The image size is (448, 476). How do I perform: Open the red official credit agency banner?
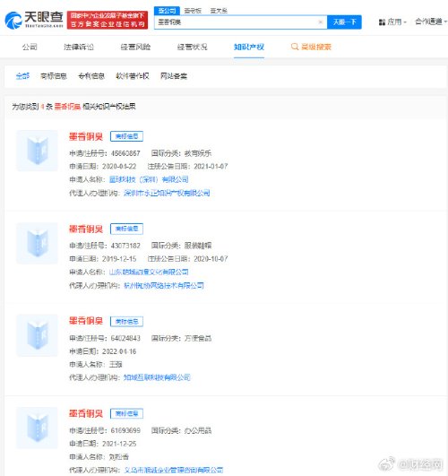coord(108,20)
